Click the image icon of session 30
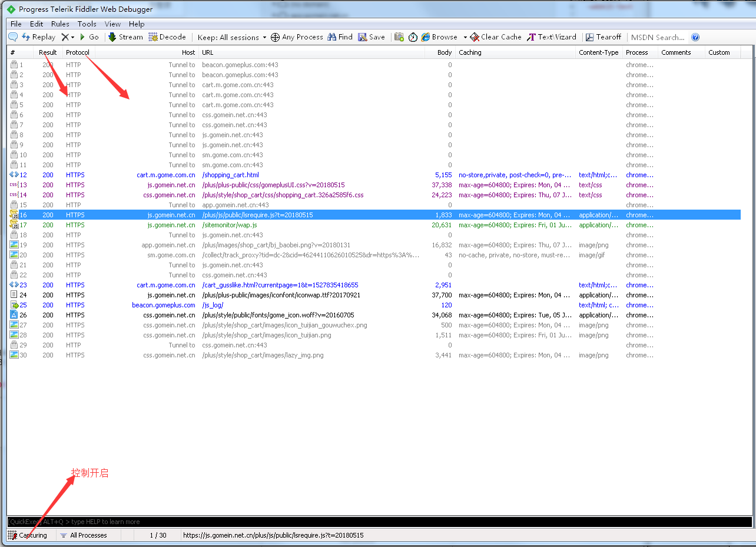The width and height of the screenshot is (756, 547). tap(14, 355)
